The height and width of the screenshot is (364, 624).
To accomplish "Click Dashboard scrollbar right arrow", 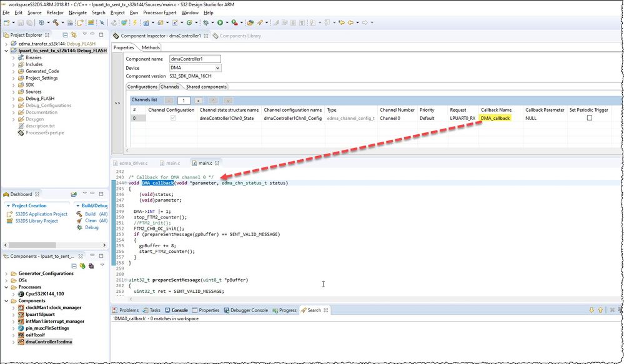I will tap(104, 245).
